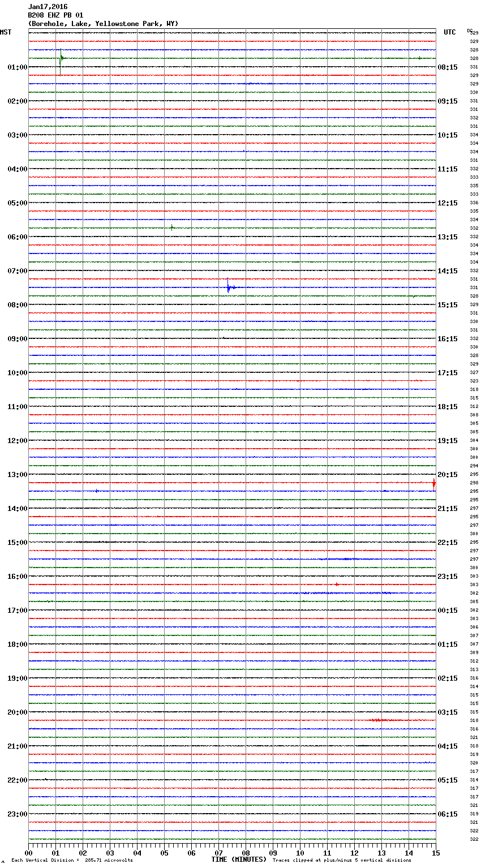Click the 15 tick label on minutes axis
The width and height of the screenshot is (481, 868).
coord(435,853)
